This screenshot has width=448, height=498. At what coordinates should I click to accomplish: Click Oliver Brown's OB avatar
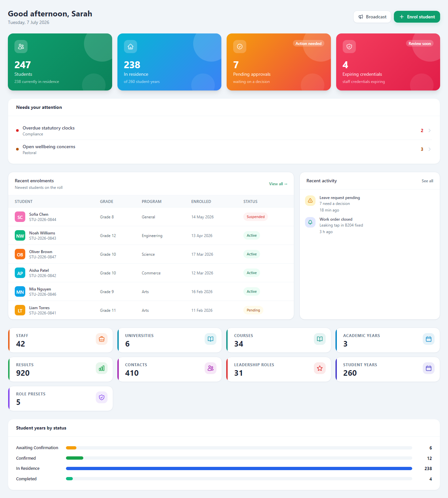(x=20, y=254)
